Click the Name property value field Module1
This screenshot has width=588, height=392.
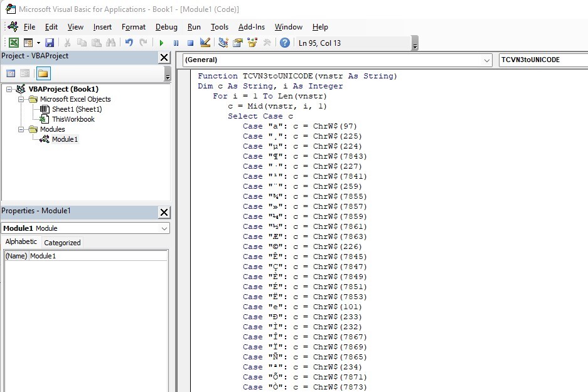point(99,256)
